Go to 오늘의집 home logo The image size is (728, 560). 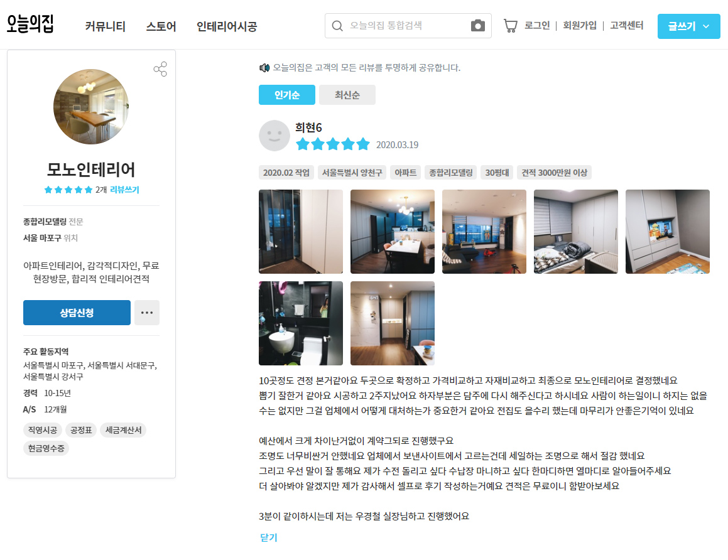pyautogui.click(x=30, y=24)
